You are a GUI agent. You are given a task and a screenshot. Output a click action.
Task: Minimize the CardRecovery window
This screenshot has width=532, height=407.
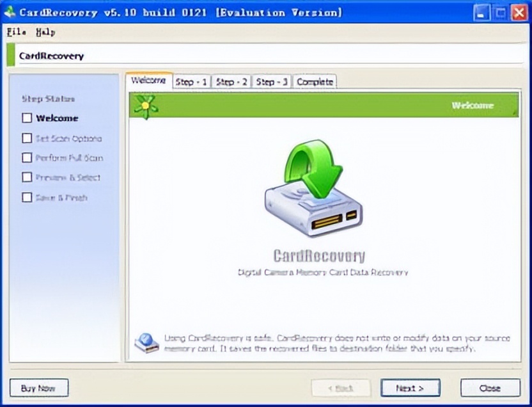click(481, 13)
